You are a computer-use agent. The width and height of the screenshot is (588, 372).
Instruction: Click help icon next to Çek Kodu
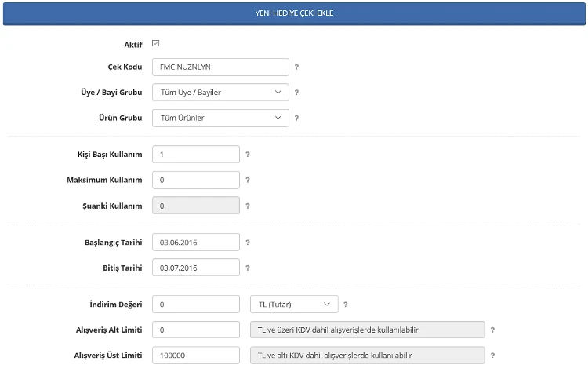[296, 67]
